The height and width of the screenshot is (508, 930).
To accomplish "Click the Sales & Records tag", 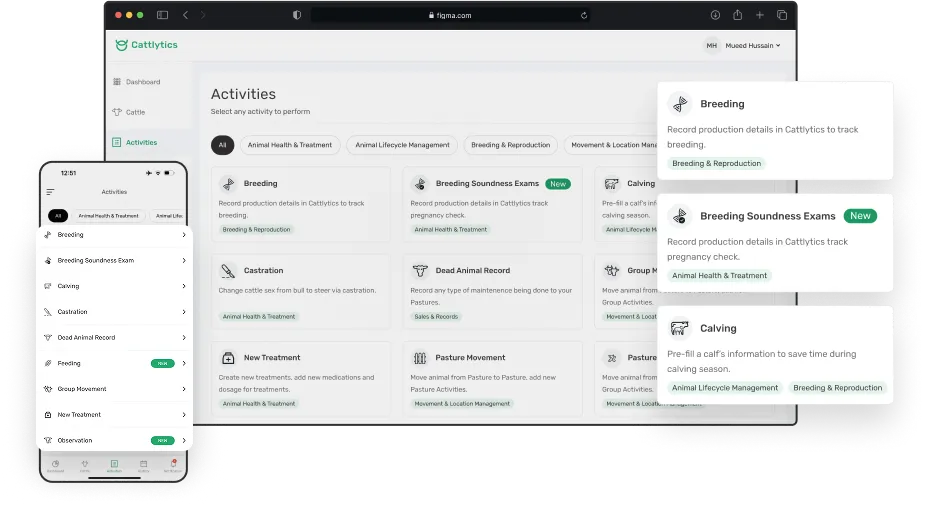I will pos(436,317).
